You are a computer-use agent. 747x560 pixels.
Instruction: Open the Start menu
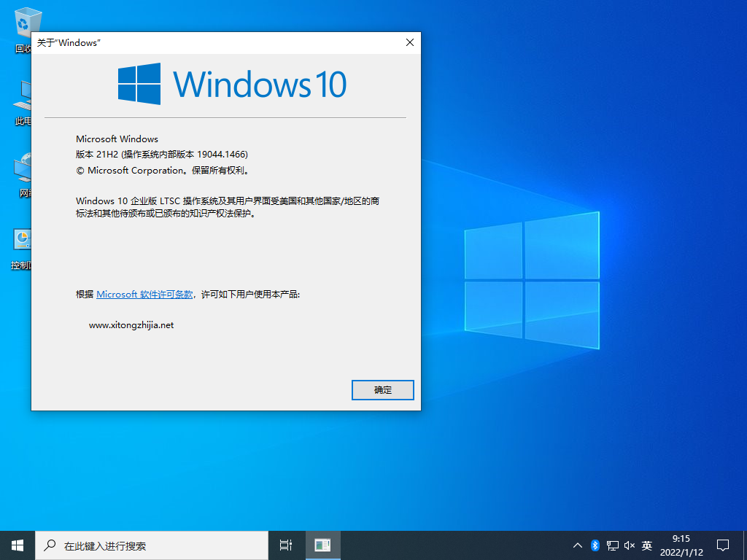pyautogui.click(x=16, y=545)
